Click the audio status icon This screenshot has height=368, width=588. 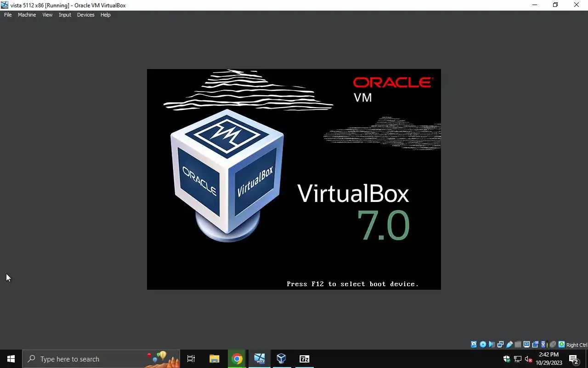(x=492, y=345)
